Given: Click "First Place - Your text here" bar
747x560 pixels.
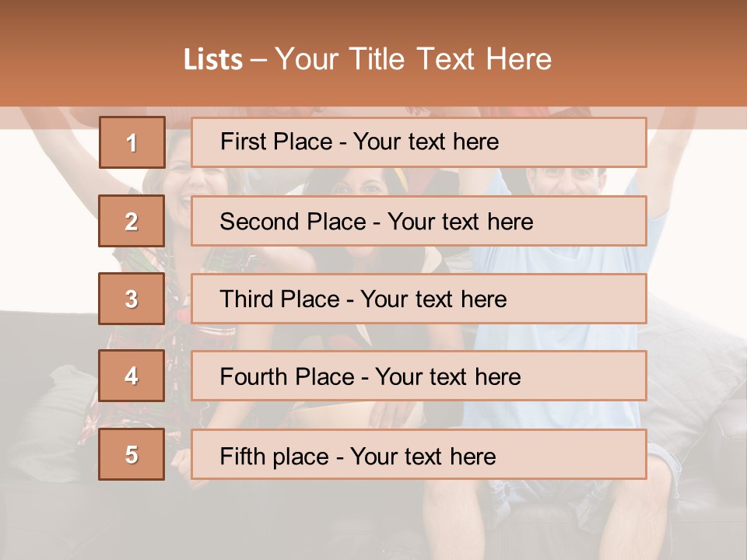Looking at the screenshot, I should 419,142.
